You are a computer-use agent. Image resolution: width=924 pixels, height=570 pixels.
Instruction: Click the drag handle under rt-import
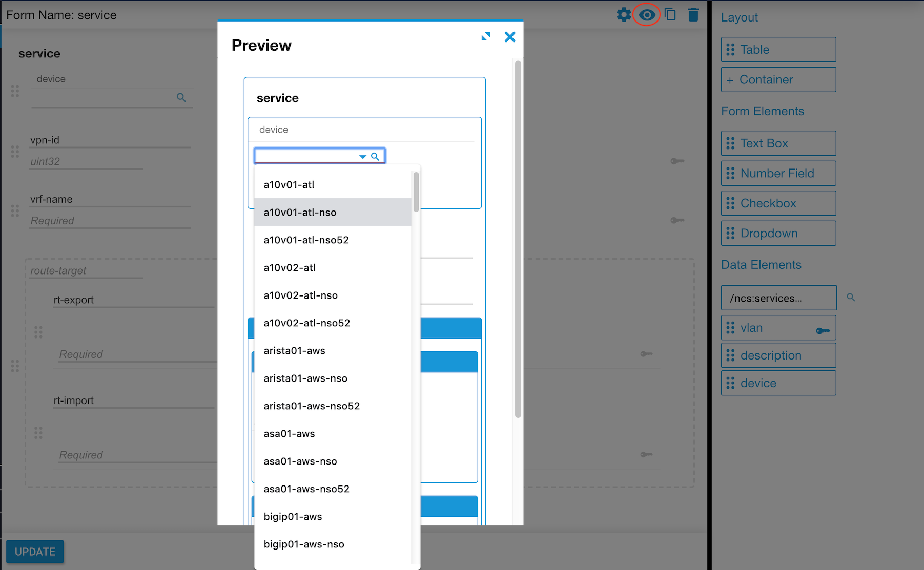(x=38, y=433)
